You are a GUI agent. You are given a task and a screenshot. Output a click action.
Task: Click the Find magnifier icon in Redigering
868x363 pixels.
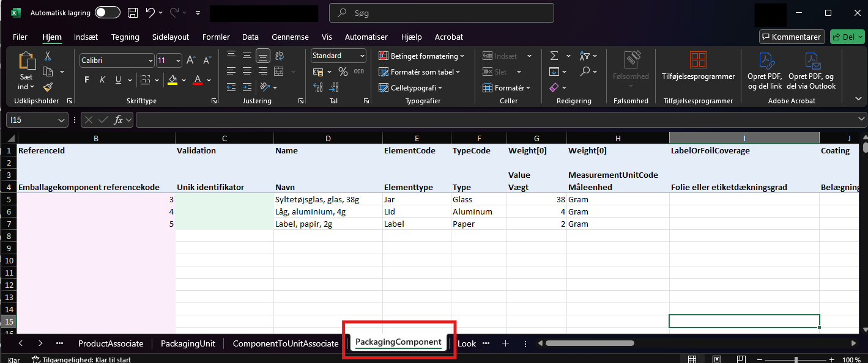[x=585, y=71]
